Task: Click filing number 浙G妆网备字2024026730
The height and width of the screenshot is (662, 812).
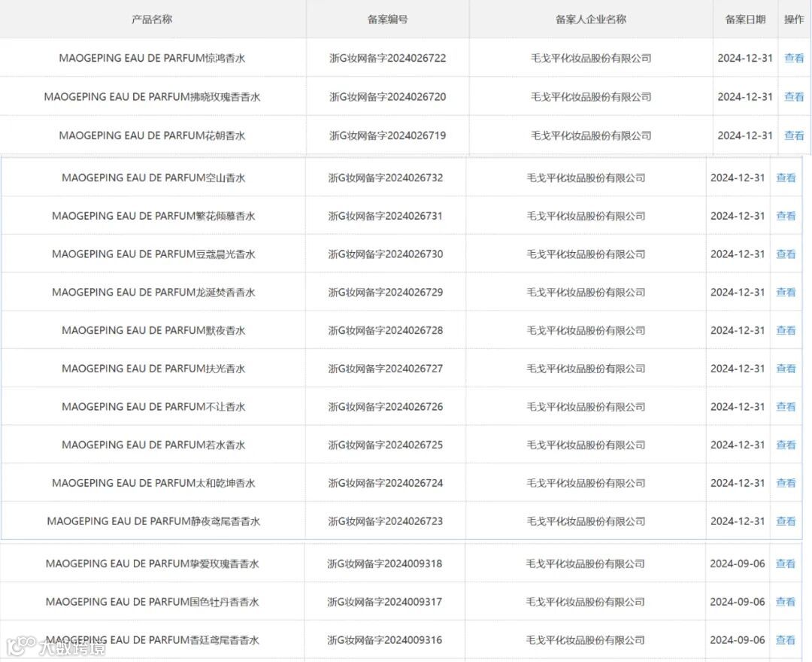Action: [x=385, y=254]
